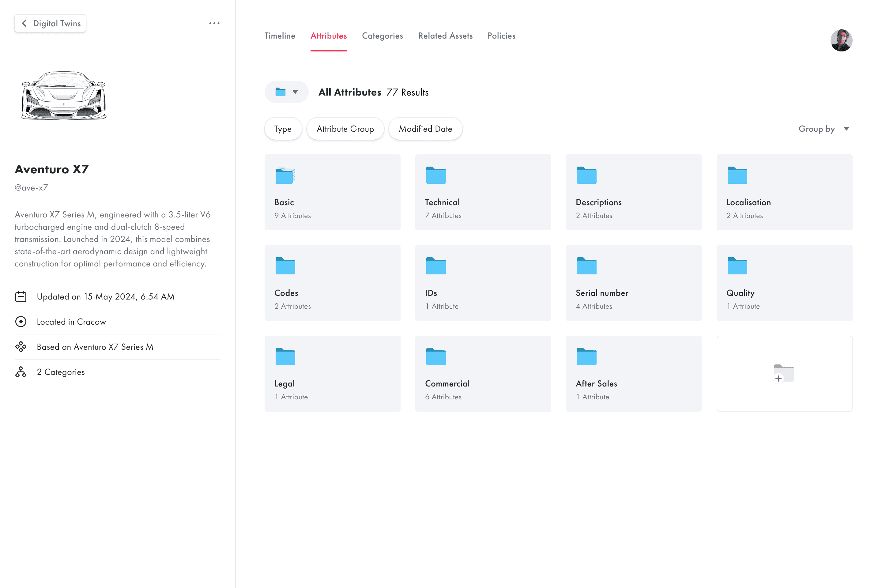Click the user profile avatar
Screen dimensions: 882x588
click(841, 40)
